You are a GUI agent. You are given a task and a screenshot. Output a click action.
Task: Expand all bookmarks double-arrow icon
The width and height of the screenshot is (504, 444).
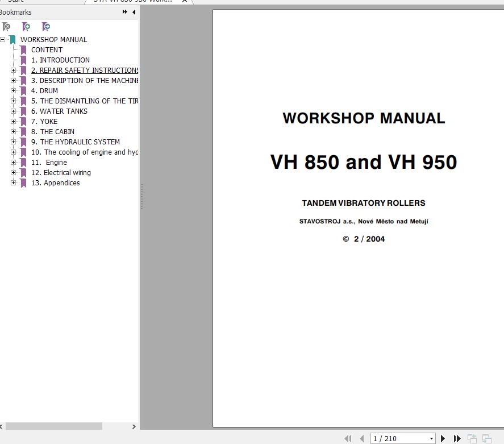124,12
